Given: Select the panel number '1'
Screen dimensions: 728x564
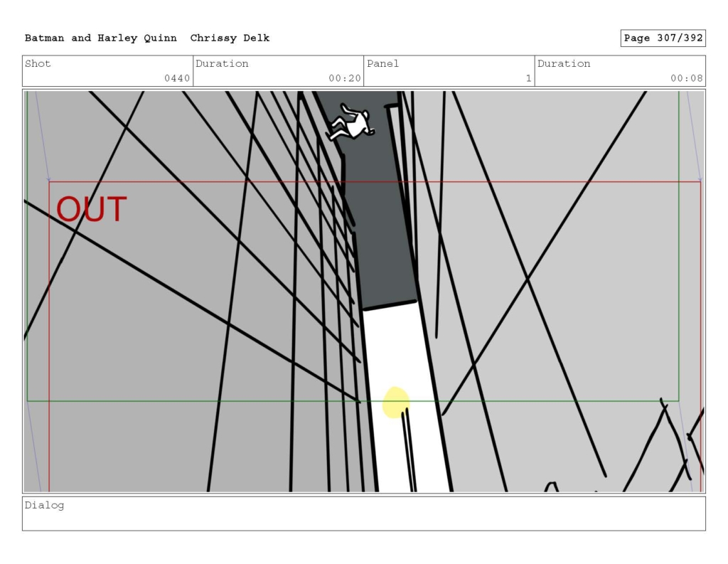Looking at the screenshot, I should (x=528, y=78).
